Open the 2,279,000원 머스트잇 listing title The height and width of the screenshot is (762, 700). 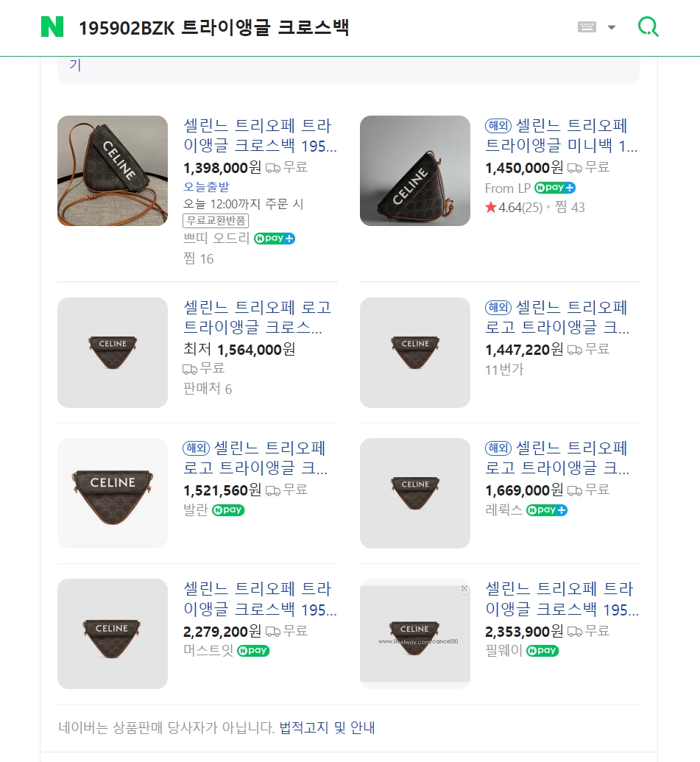tap(260, 599)
